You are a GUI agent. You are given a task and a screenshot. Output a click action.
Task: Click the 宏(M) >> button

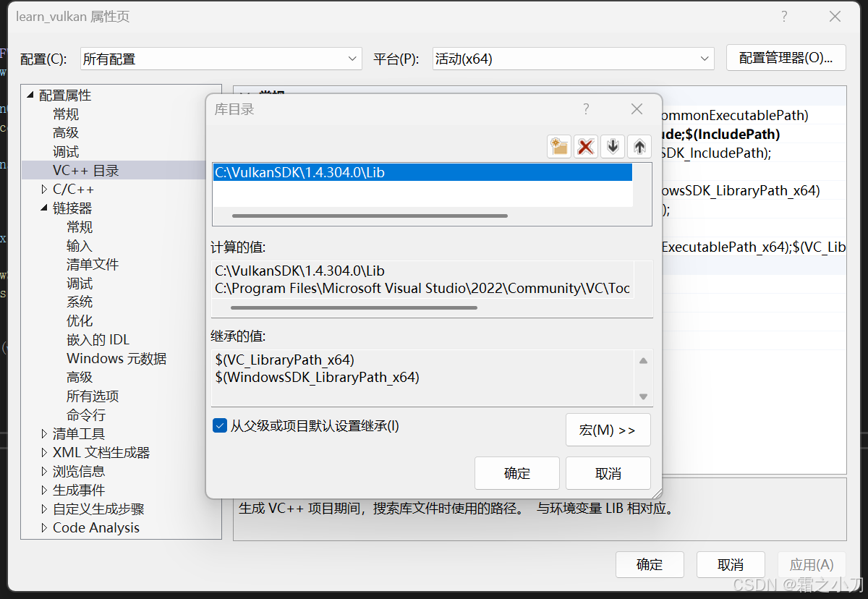coord(608,430)
